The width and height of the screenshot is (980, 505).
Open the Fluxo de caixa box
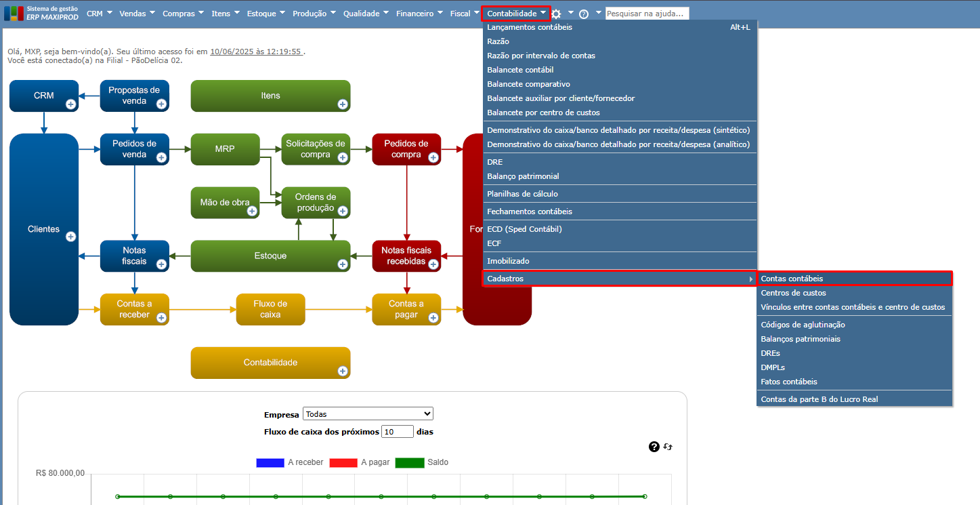pyautogui.click(x=270, y=309)
